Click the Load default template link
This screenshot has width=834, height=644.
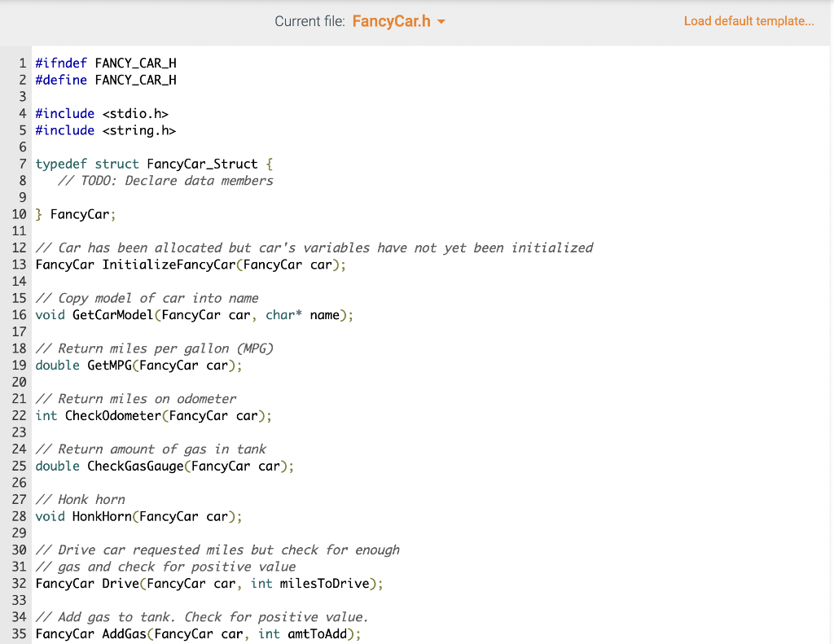click(x=748, y=20)
